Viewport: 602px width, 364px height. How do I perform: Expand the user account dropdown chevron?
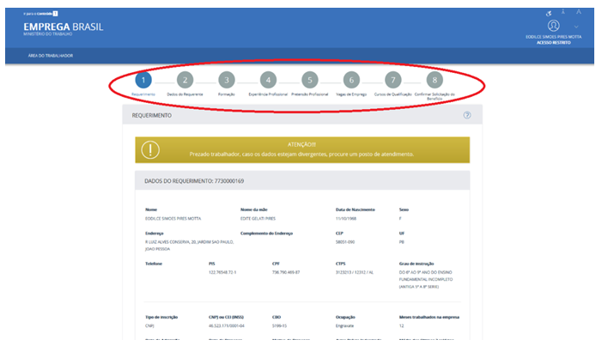pyautogui.click(x=576, y=27)
